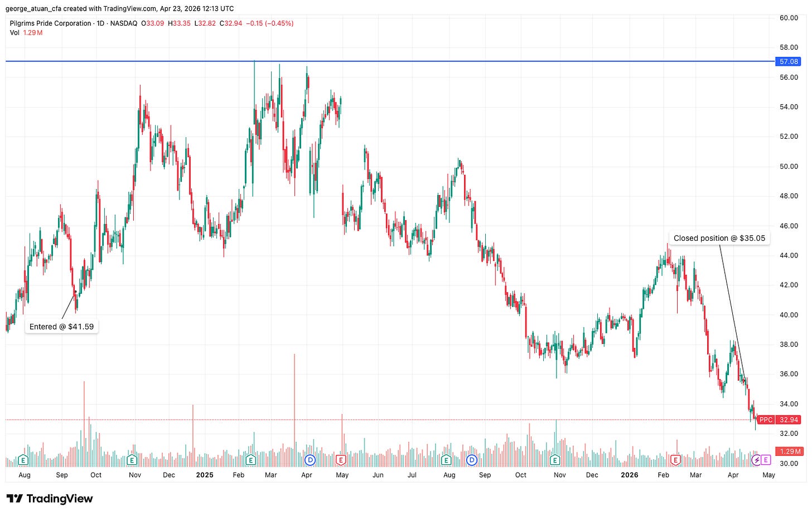The width and height of the screenshot is (812, 515).
Task: Open the dividend "D" badge below April 2025
Action: click(x=309, y=460)
